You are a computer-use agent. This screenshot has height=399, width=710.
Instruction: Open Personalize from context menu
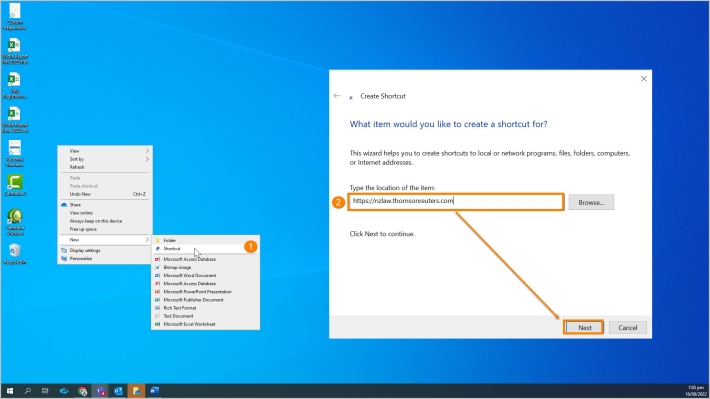point(105,259)
